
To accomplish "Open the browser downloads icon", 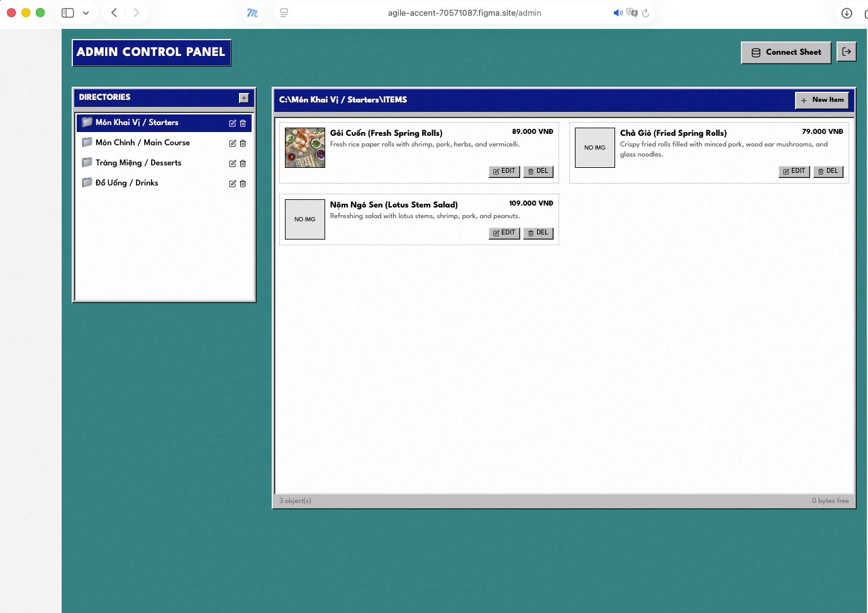I will point(847,13).
